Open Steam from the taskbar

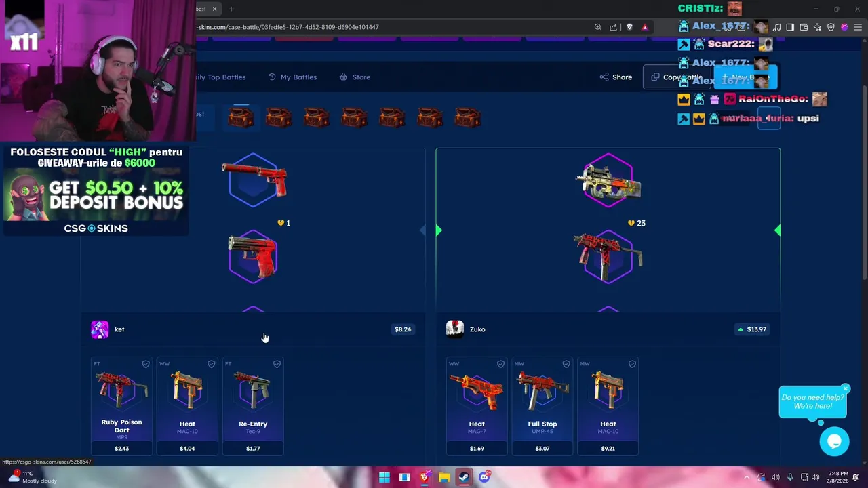point(464,477)
